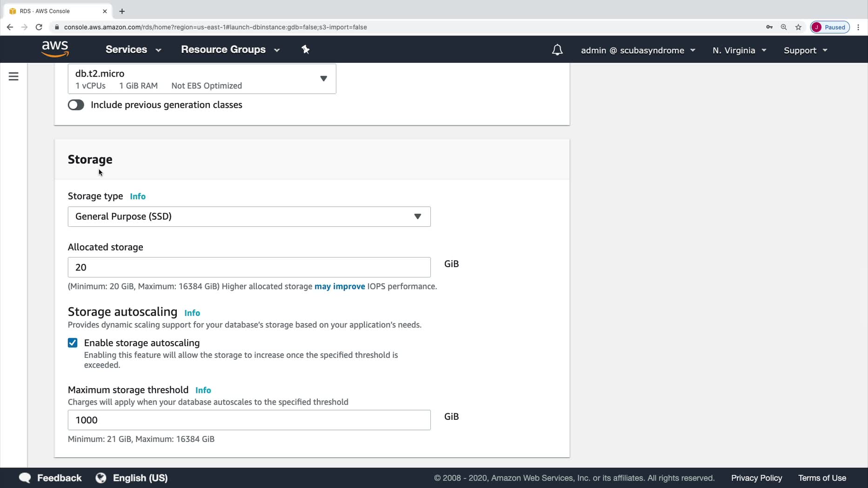Reload the page with browser refresh icon
The image size is (868, 488).
pyautogui.click(x=39, y=27)
